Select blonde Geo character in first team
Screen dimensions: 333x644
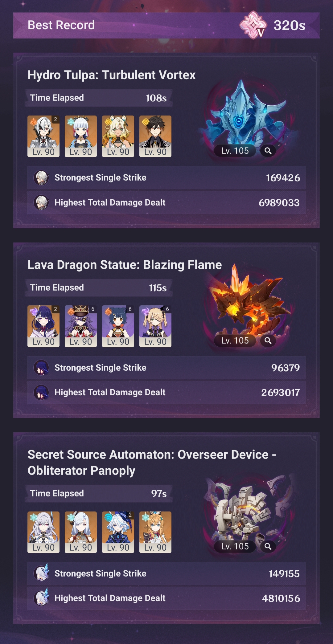pos(118,136)
